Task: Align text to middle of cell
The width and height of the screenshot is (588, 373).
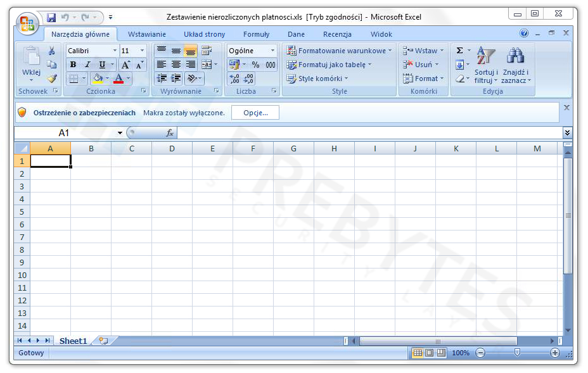Action: click(176, 50)
